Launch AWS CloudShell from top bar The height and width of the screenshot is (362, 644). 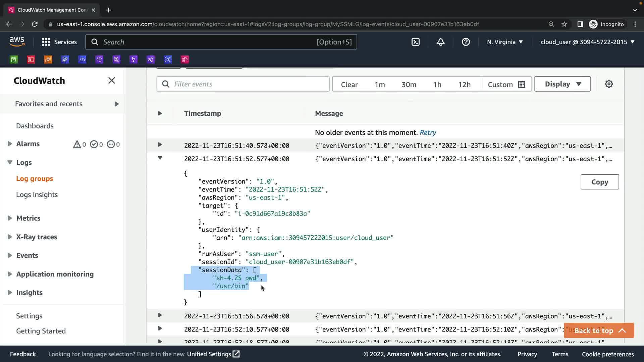pyautogui.click(x=415, y=42)
